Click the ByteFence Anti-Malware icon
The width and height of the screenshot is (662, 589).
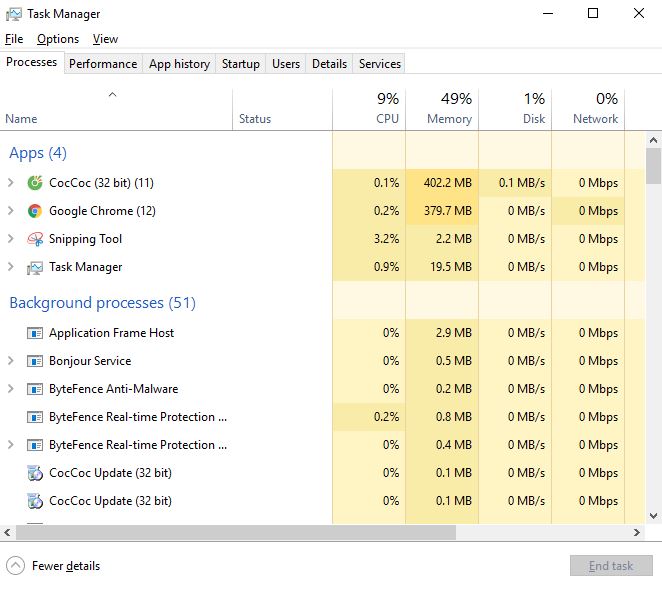click(x=34, y=389)
